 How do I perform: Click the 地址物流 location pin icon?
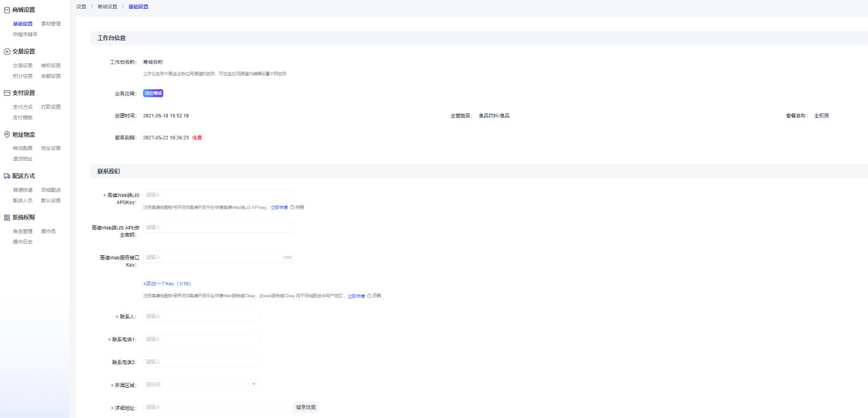click(7, 134)
